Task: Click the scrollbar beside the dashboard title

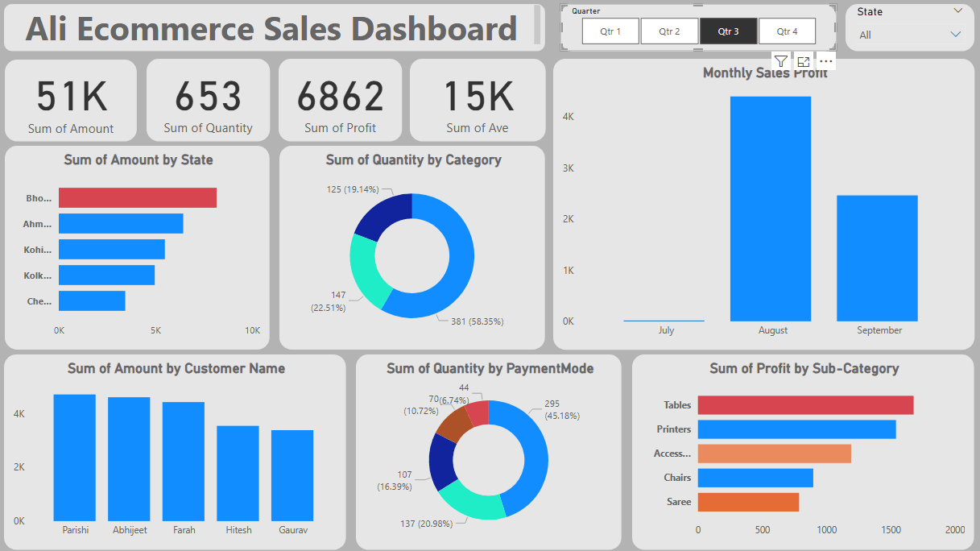Action: 538,24
